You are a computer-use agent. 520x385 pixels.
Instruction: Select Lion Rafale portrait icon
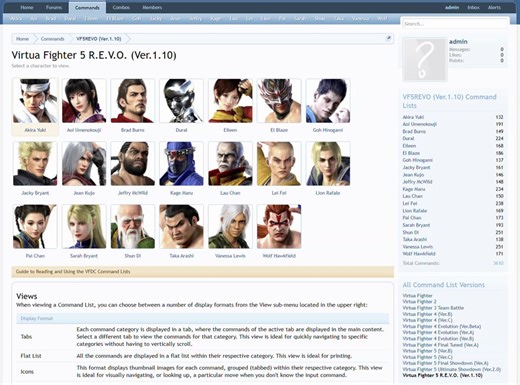[x=328, y=164]
